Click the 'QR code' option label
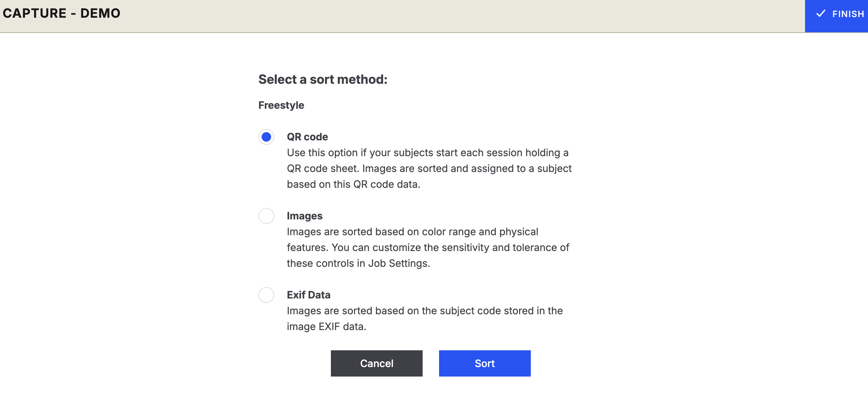The width and height of the screenshot is (868, 411). click(307, 137)
